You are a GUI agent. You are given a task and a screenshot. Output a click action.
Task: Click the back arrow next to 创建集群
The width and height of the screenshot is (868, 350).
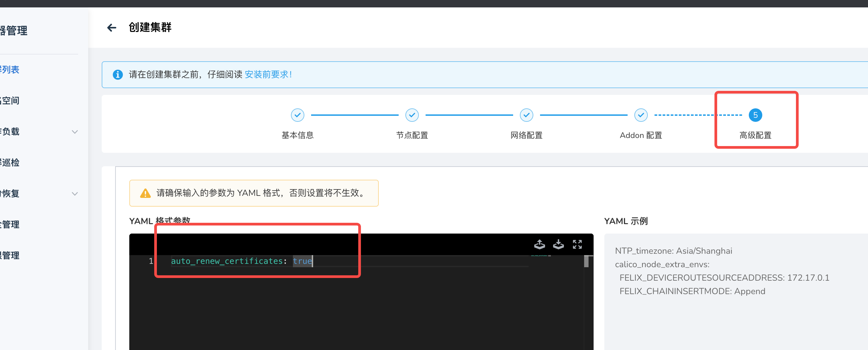[111, 27]
